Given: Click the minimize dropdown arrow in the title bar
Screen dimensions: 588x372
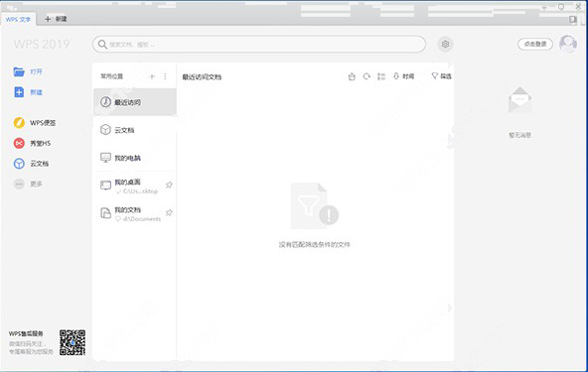Looking at the screenshot, I should 544,7.
